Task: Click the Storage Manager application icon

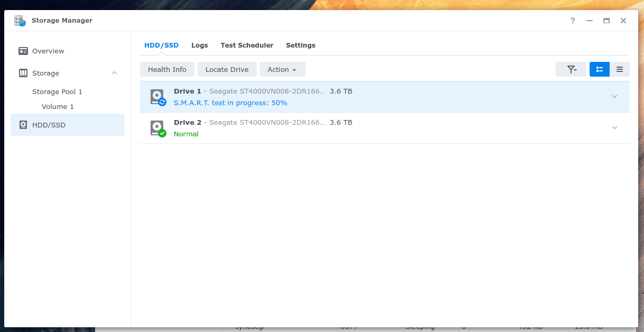Action: click(20, 20)
